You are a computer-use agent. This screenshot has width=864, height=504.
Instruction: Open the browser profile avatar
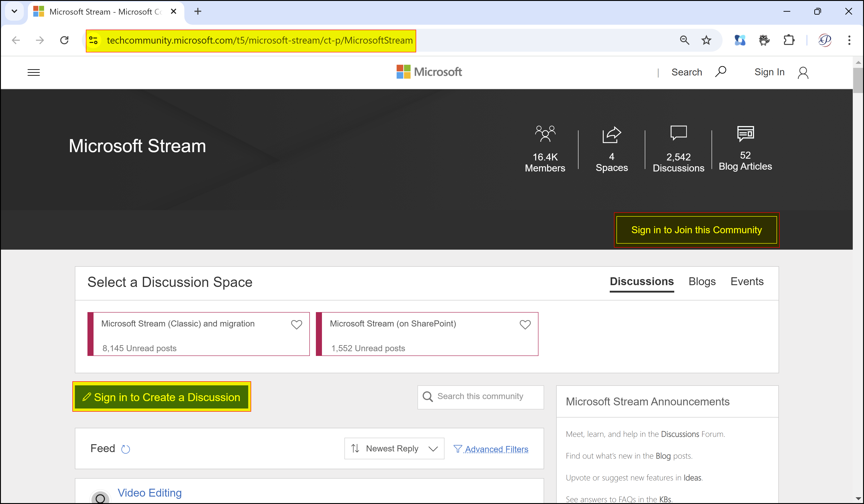click(825, 40)
